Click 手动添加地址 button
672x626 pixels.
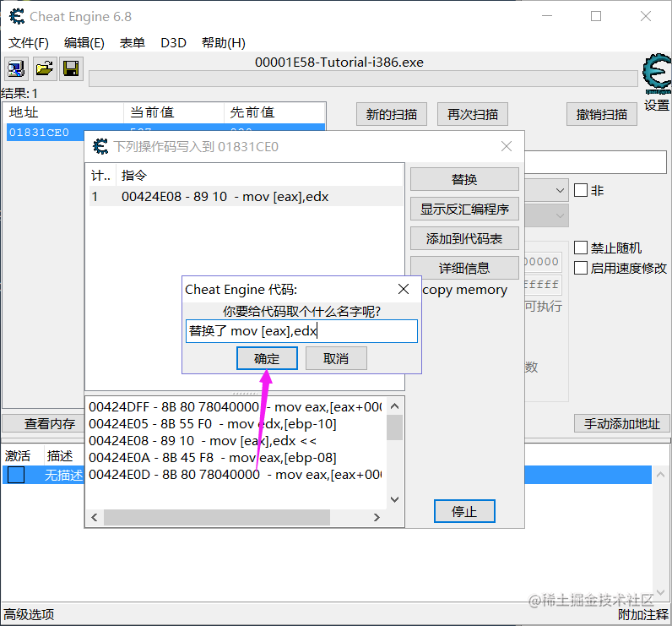coord(622,423)
